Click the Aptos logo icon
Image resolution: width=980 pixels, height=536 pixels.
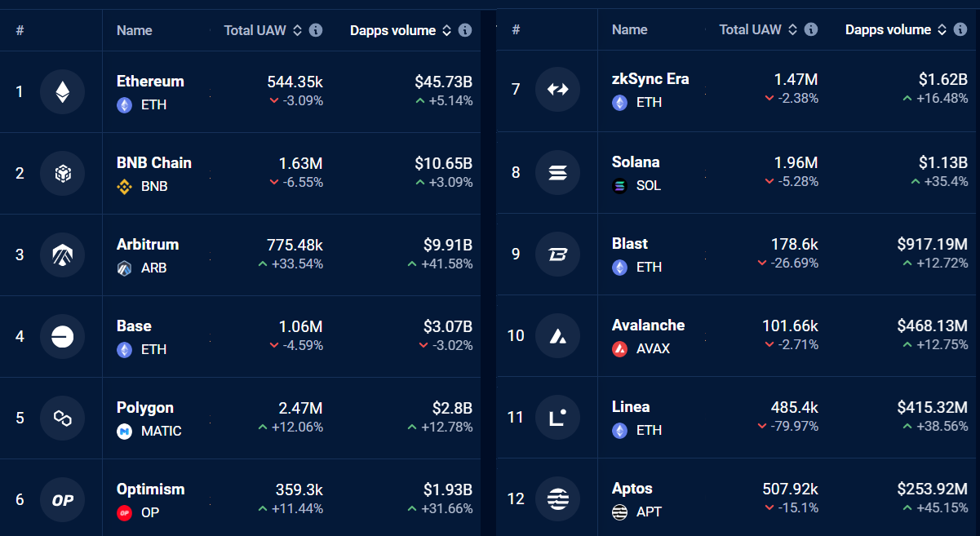[557, 498]
